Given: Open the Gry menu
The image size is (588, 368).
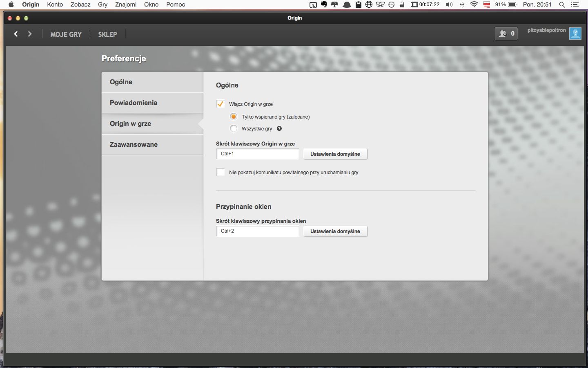Looking at the screenshot, I should [x=102, y=4].
